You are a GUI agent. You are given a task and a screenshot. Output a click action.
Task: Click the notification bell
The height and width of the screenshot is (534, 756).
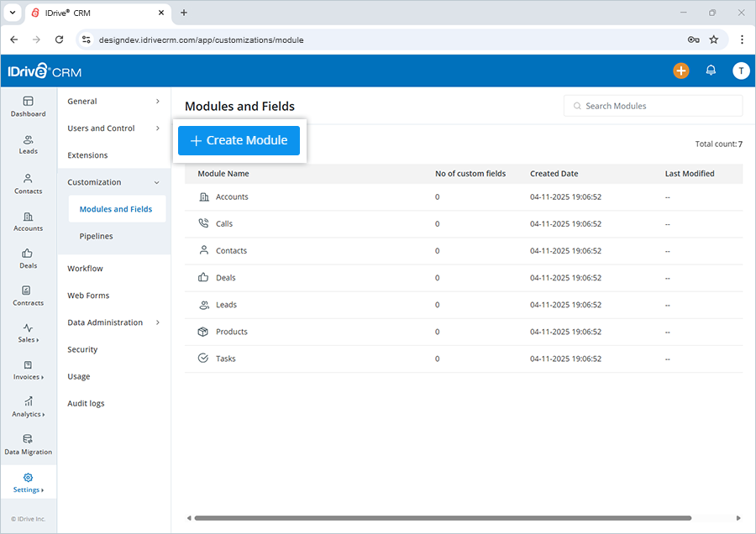(711, 71)
